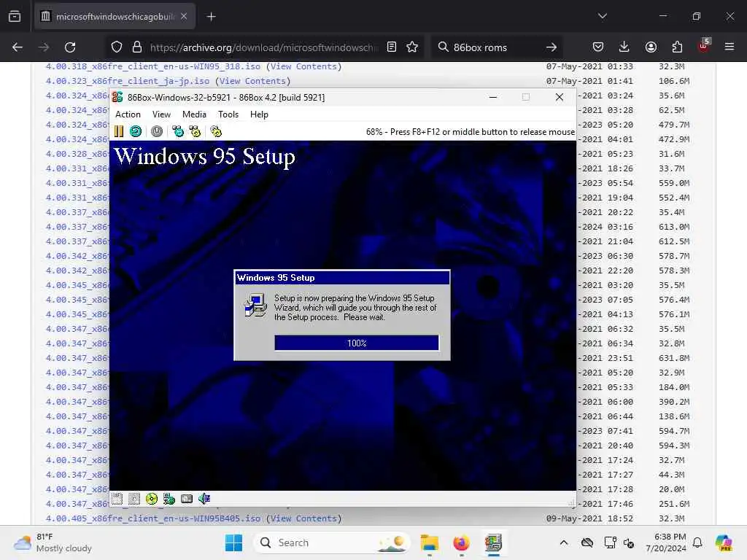This screenshot has height=560, width=747.
Task: Click the 86Box title bar app icon
Action: pyautogui.click(x=117, y=97)
